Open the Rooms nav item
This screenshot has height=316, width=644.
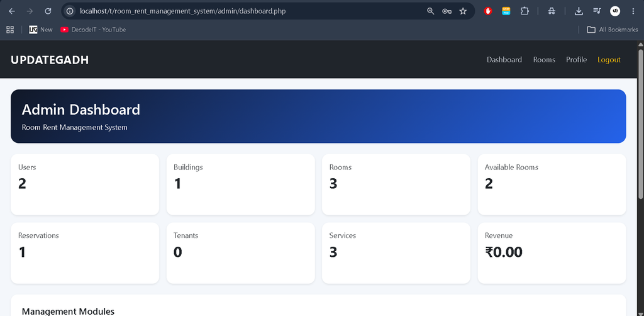click(x=544, y=60)
